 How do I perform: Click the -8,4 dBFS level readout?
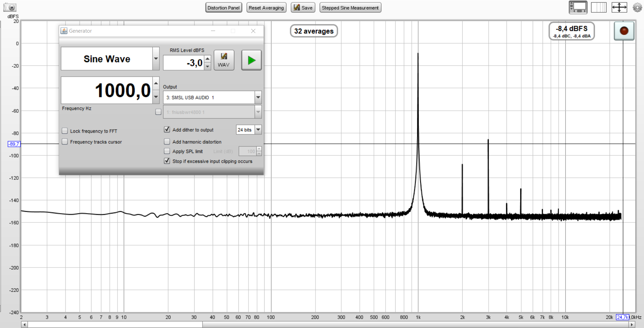(572, 31)
